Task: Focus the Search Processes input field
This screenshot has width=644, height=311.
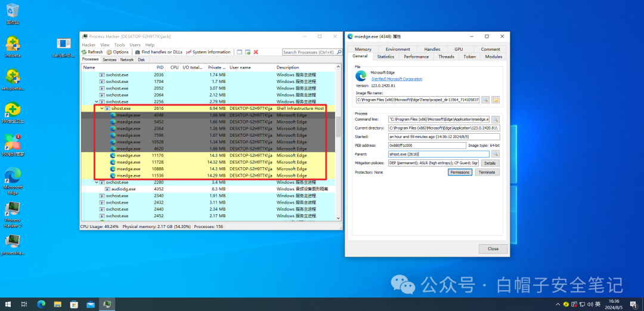Action: (309, 53)
